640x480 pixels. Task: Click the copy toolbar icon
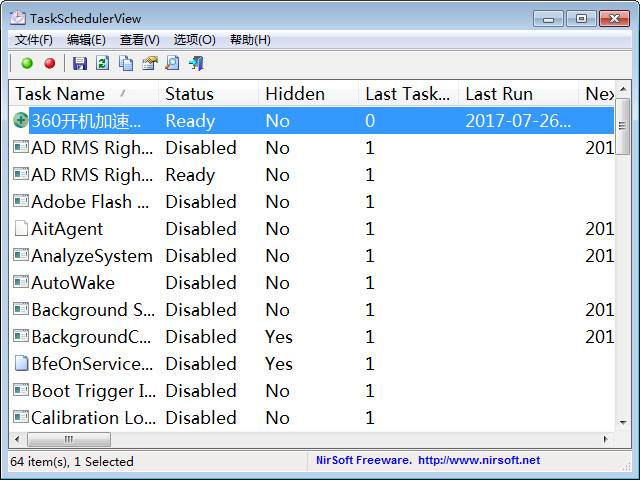pyautogui.click(x=126, y=63)
